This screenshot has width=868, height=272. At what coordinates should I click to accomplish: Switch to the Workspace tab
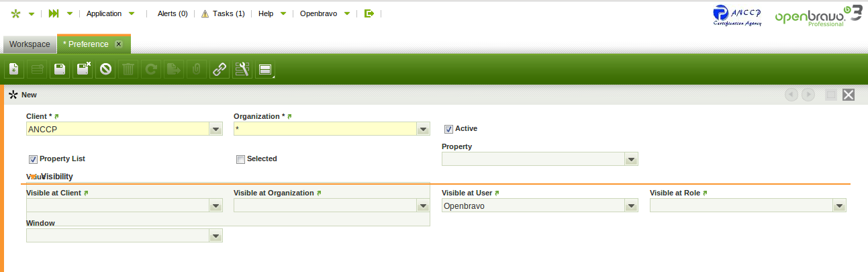click(x=30, y=44)
